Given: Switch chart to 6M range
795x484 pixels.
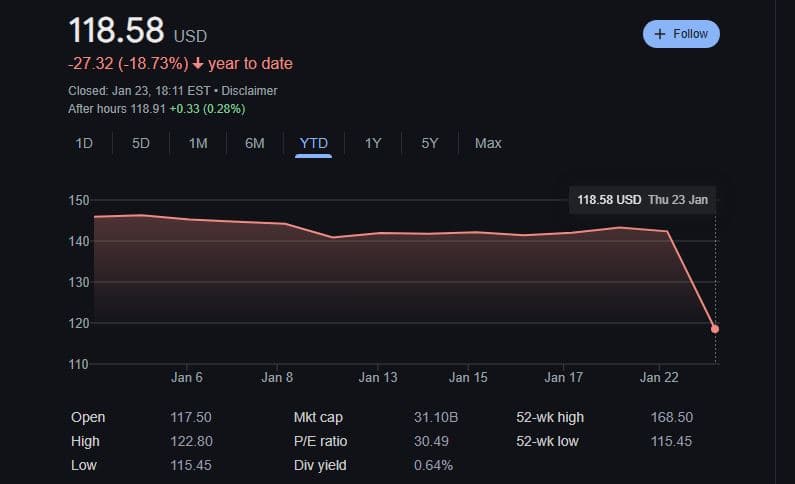Looking at the screenshot, I should (255, 143).
